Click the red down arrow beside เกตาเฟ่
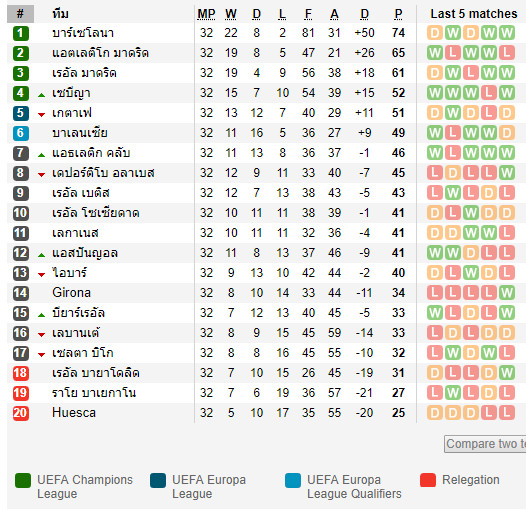 pyautogui.click(x=42, y=115)
